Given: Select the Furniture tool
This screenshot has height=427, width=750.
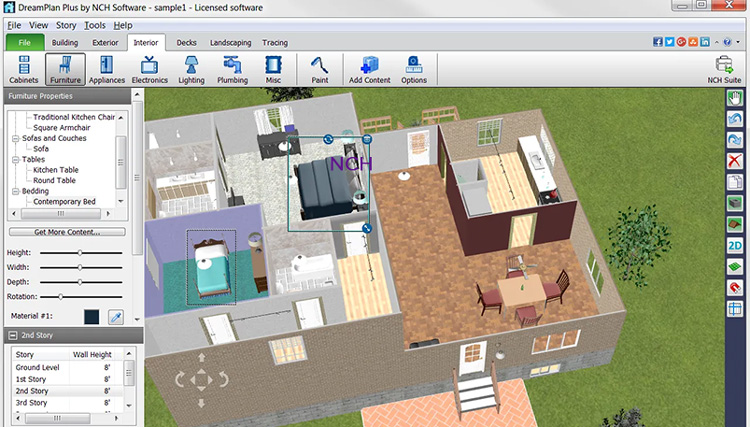Looking at the screenshot, I should pyautogui.click(x=66, y=70).
